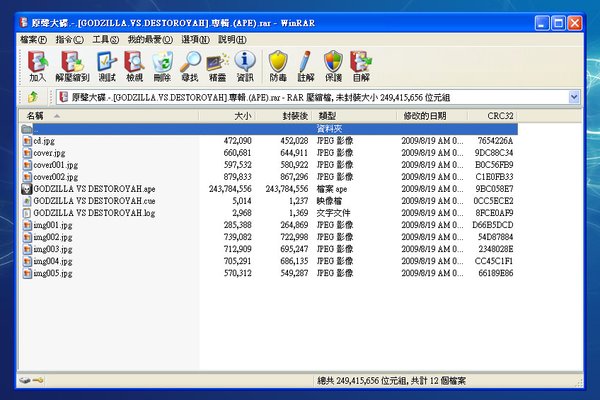Maximize the WinRAR window
The height and width of the screenshot is (400, 600).
(558, 23)
